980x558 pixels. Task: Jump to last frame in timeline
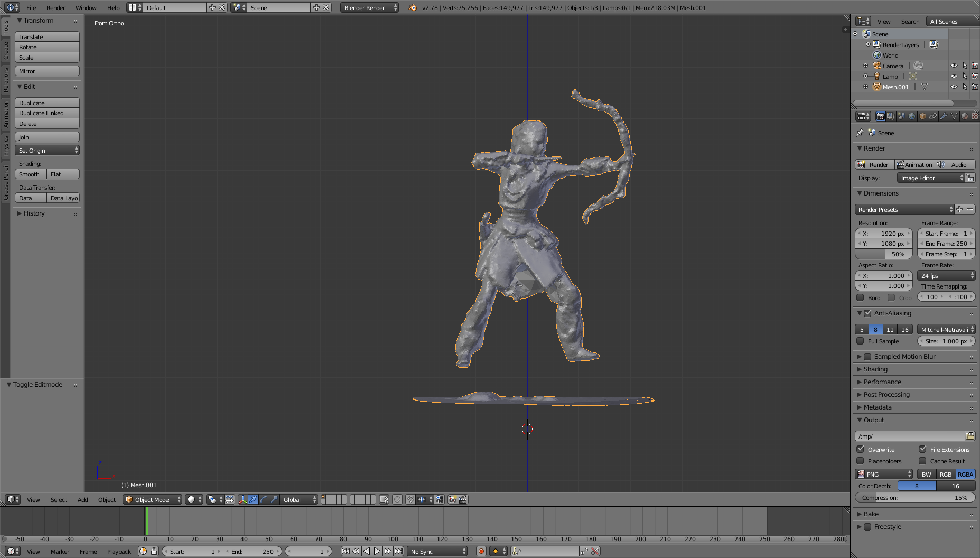point(398,551)
